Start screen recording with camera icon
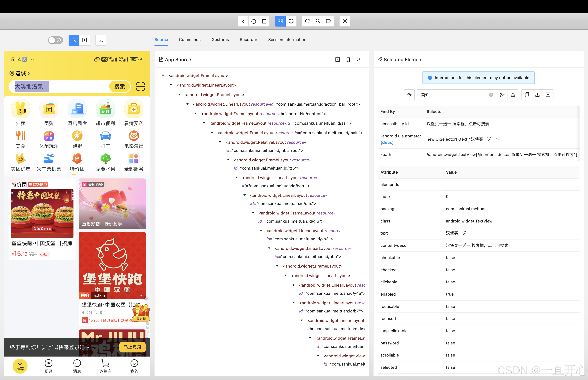Screen dimensions: 588x380 click(x=328, y=21)
